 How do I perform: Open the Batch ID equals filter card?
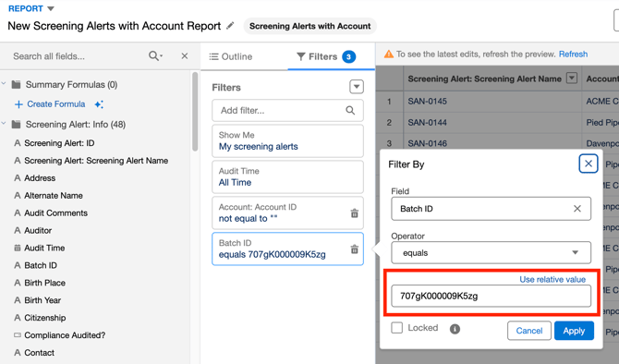(287, 249)
